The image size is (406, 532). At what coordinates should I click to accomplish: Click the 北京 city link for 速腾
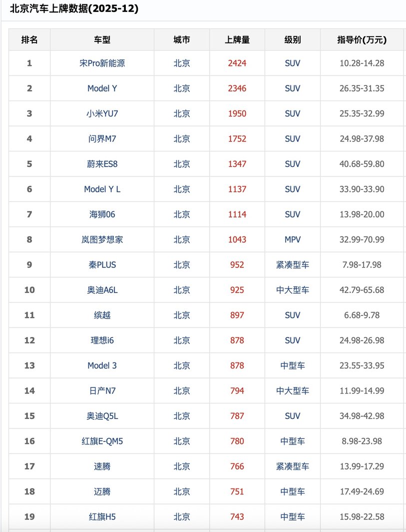point(182,466)
